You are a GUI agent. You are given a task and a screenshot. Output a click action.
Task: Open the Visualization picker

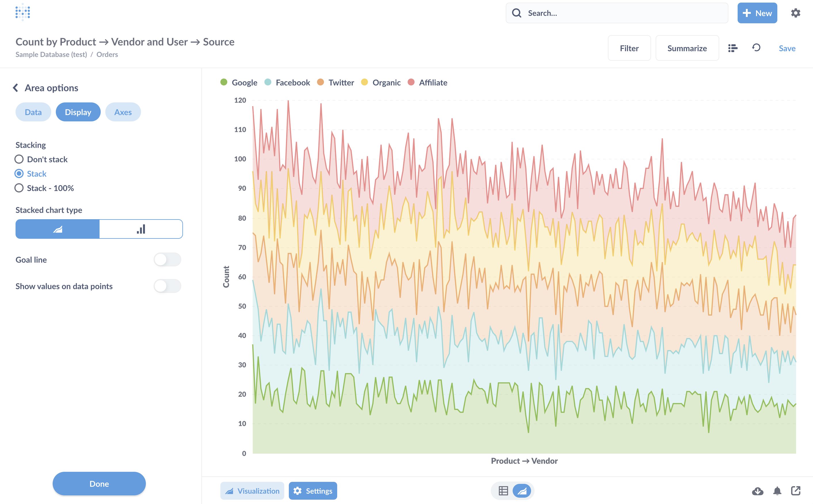252,491
